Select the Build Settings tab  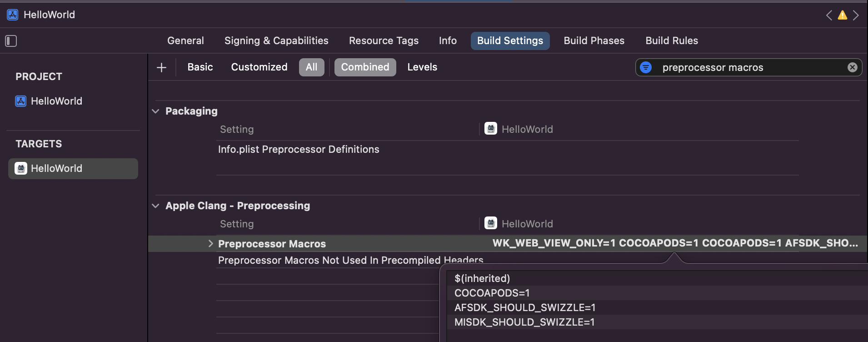tap(510, 41)
